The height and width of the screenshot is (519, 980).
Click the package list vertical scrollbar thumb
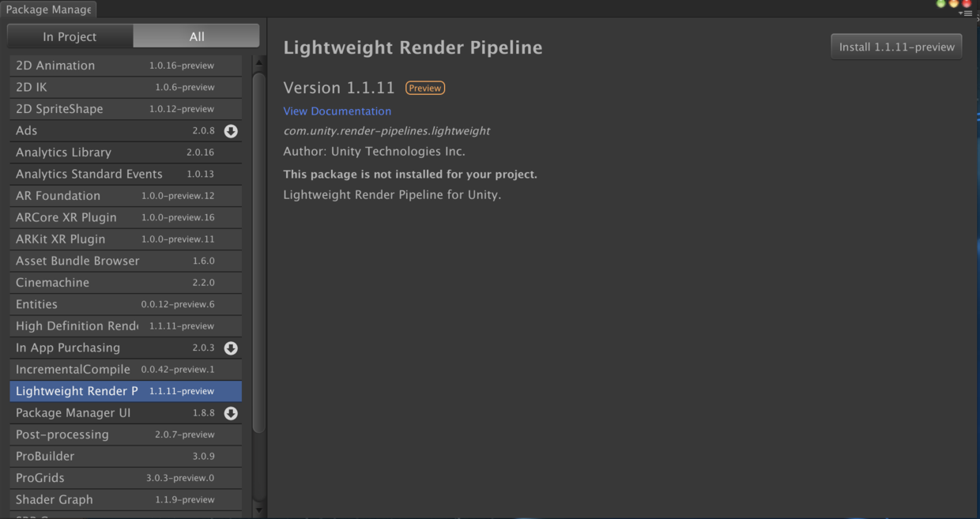[x=258, y=251]
